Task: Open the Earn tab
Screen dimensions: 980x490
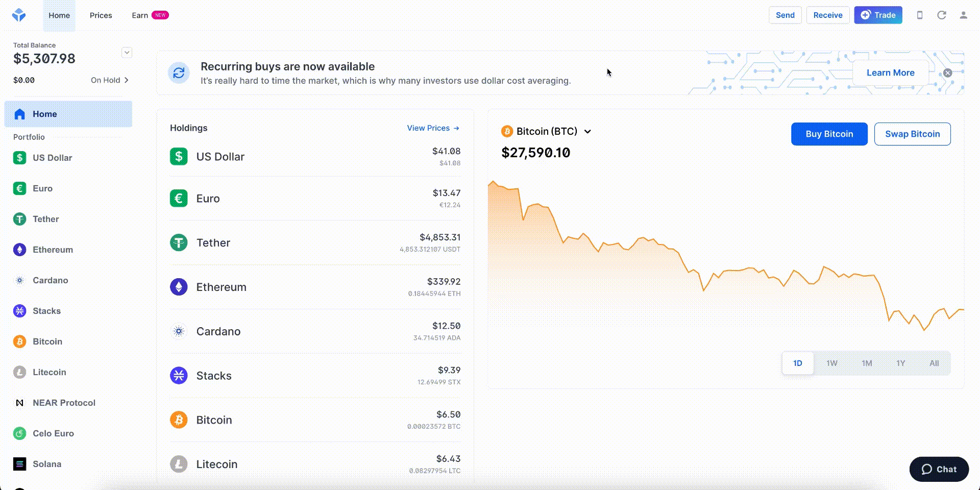Action: (x=140, y=15)
